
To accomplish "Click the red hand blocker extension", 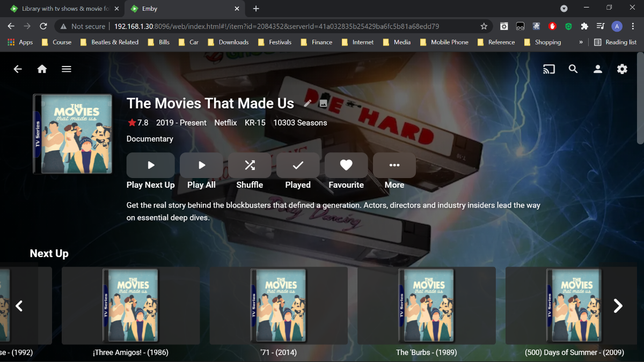I will tap(552, 26).
